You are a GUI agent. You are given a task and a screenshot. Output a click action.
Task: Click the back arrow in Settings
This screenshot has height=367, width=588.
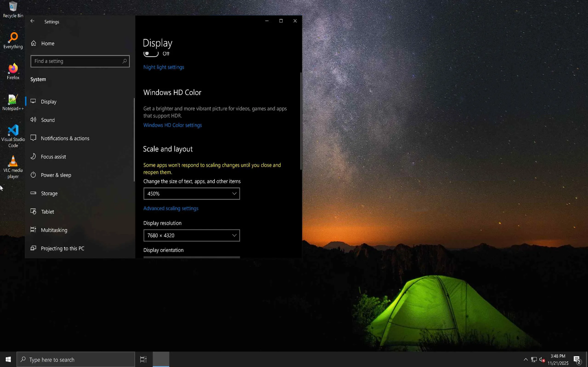click(32, 21)
